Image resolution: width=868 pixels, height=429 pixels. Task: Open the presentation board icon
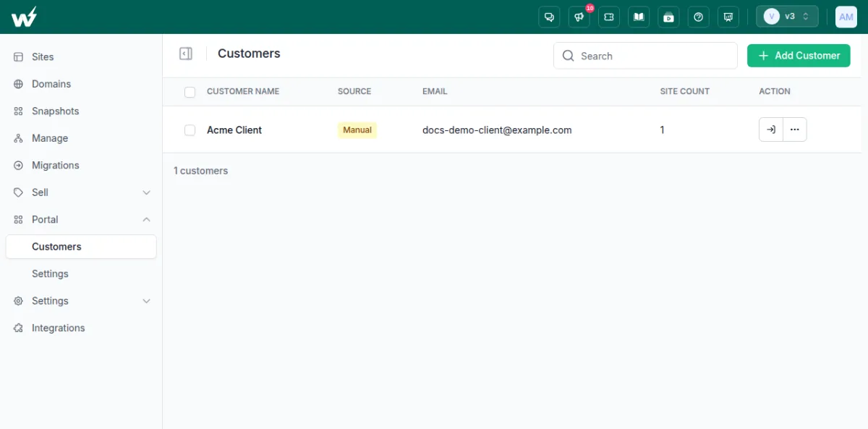tap(728, 17)
